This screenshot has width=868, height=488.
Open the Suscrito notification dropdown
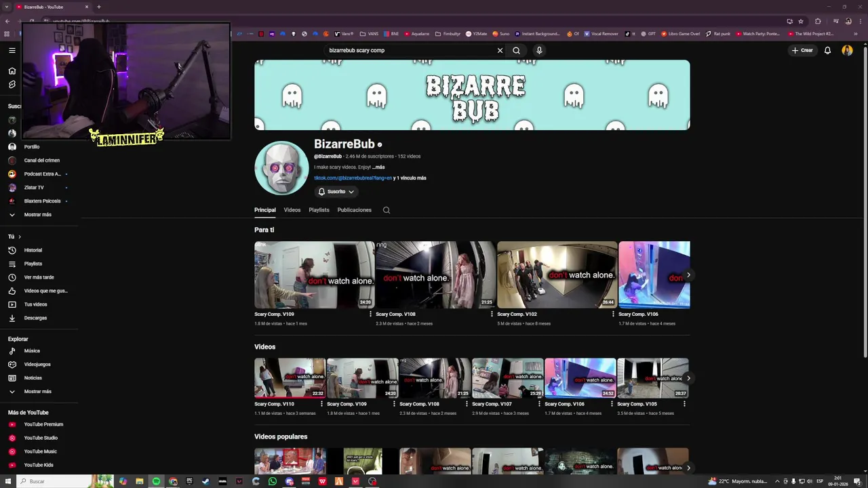(x=336, y=192)
